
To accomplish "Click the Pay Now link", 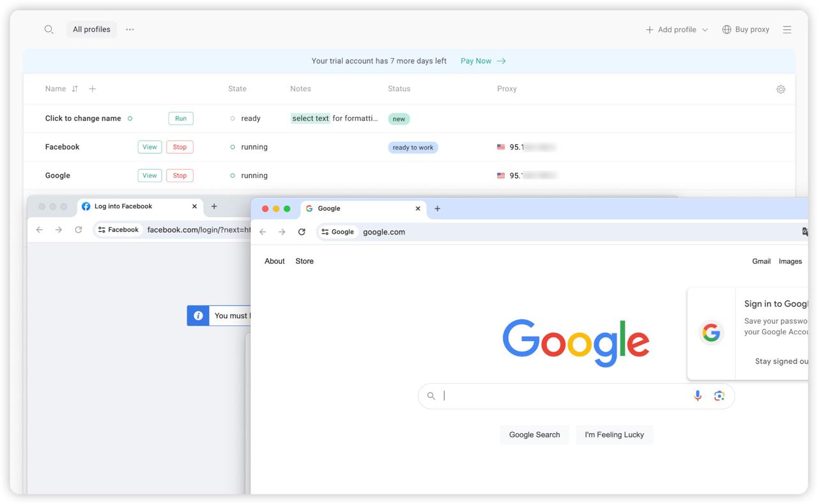I will coord(483,61).
